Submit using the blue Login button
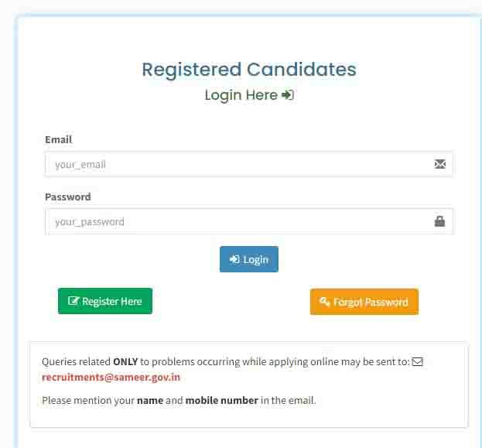Viewport: 482px width, 448px height. pos(249,259)
